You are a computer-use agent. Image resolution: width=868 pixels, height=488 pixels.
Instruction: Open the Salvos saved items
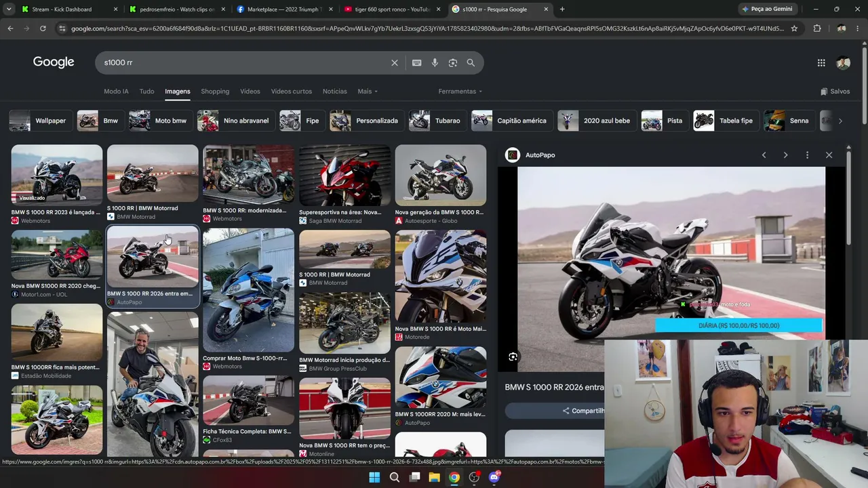[x=835, y=91]
